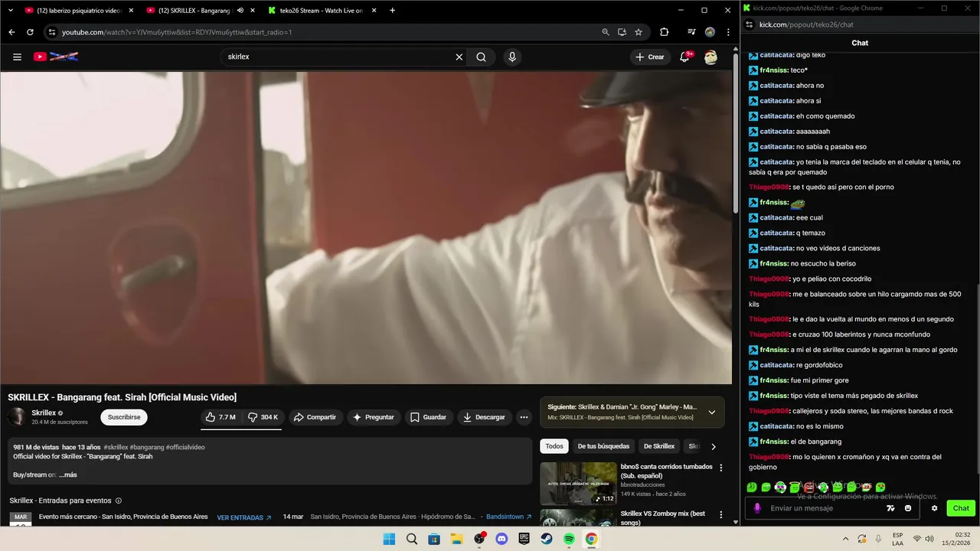980x551 pixels.
Task: Open Discord from the taskbar
Action: [x=501, y=539]
